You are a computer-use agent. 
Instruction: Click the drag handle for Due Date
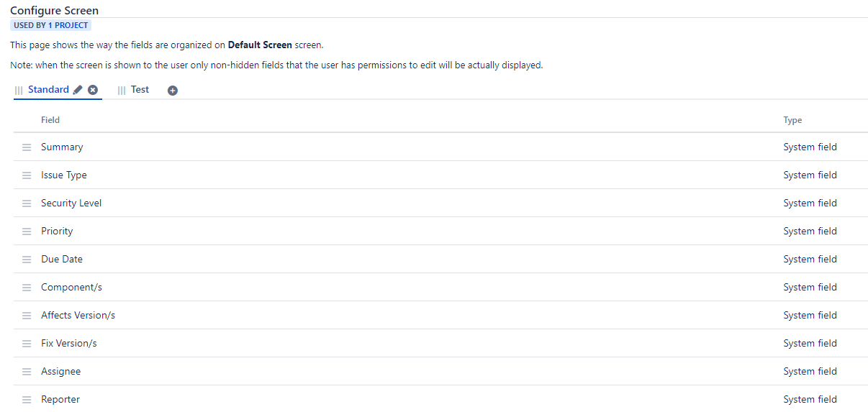27,260
